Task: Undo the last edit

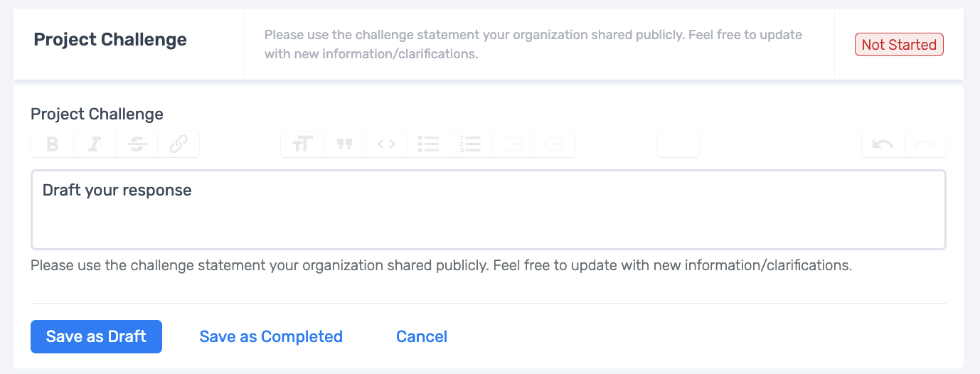Action: [x=883, y=144]
